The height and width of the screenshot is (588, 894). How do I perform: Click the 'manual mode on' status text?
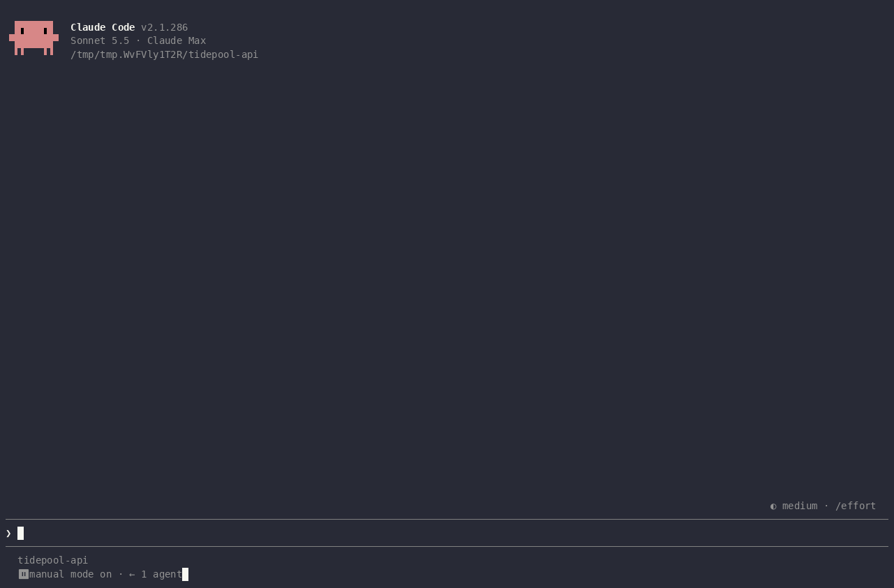coord(70,574)
